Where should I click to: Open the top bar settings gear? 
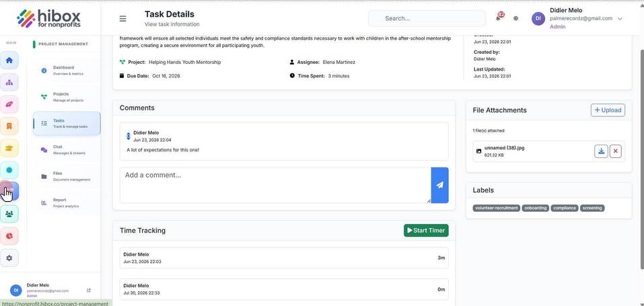tap(516, 18)
